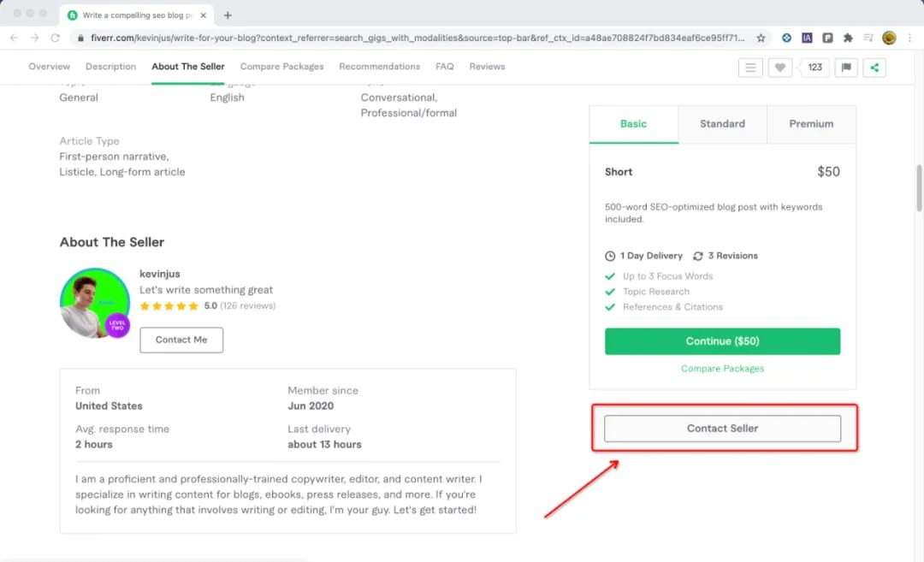Bookmark this page with the star icon
Screen dimensions: 924x562
[761, 38]
